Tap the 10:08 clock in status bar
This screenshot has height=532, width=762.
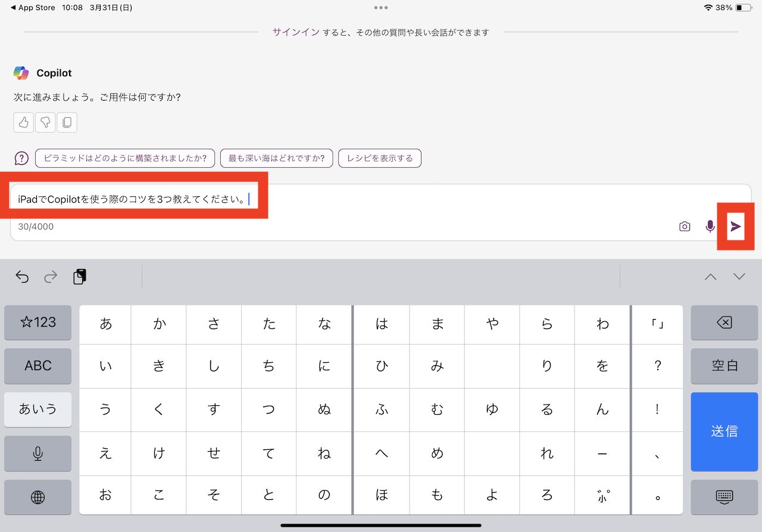pyautogui.click(x=72, y=8)
